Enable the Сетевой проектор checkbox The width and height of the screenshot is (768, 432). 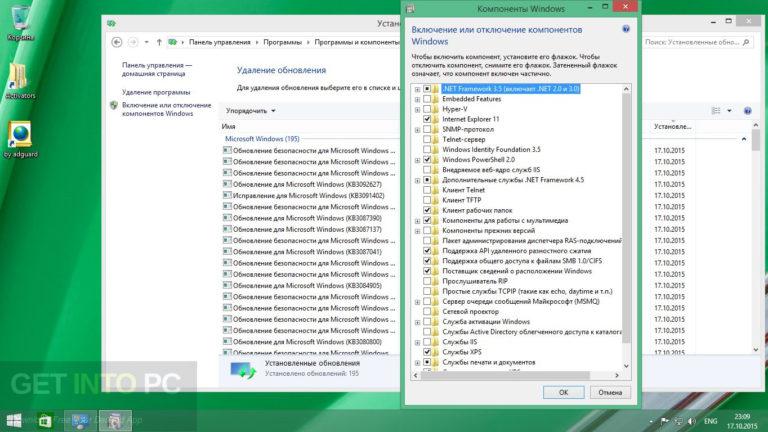point(427,312)
